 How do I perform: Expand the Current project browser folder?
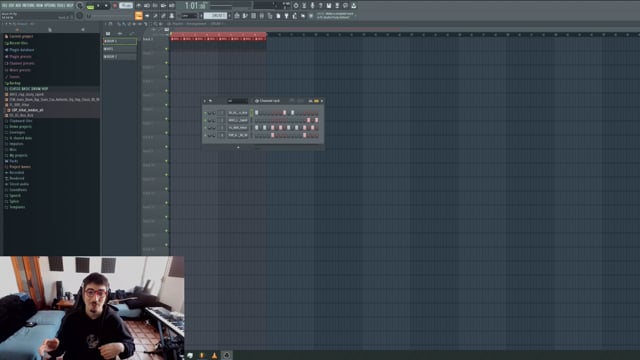(21, 36)
